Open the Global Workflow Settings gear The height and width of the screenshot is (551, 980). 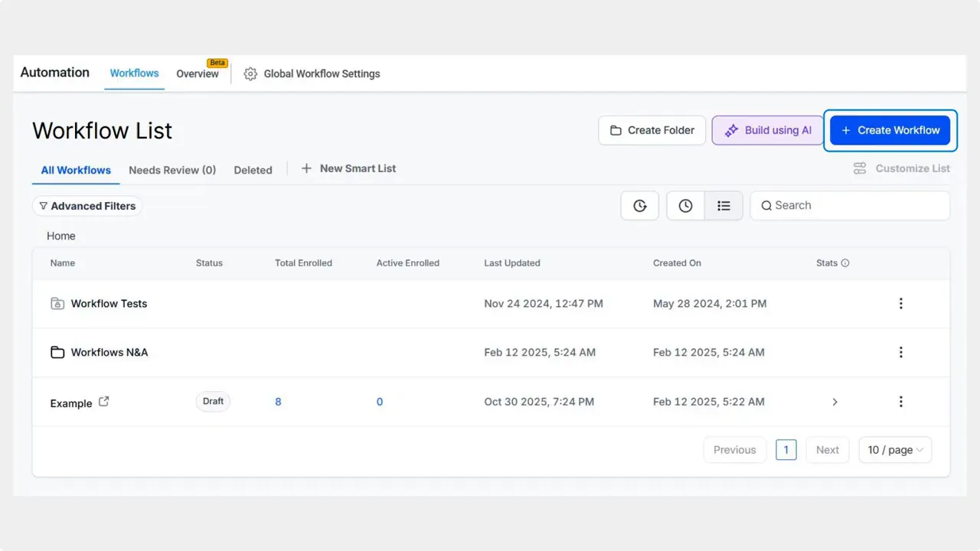250,73
